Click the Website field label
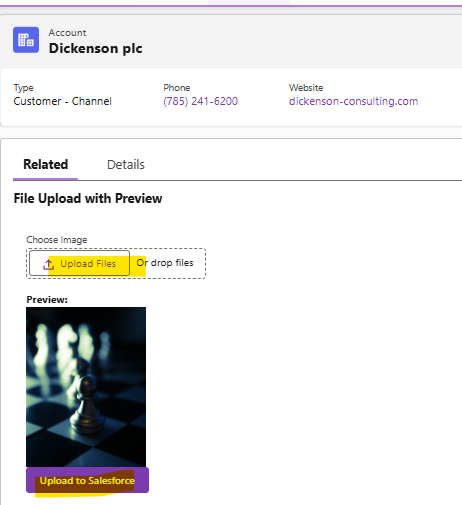462x505 pixels. [x=306, y=88]
